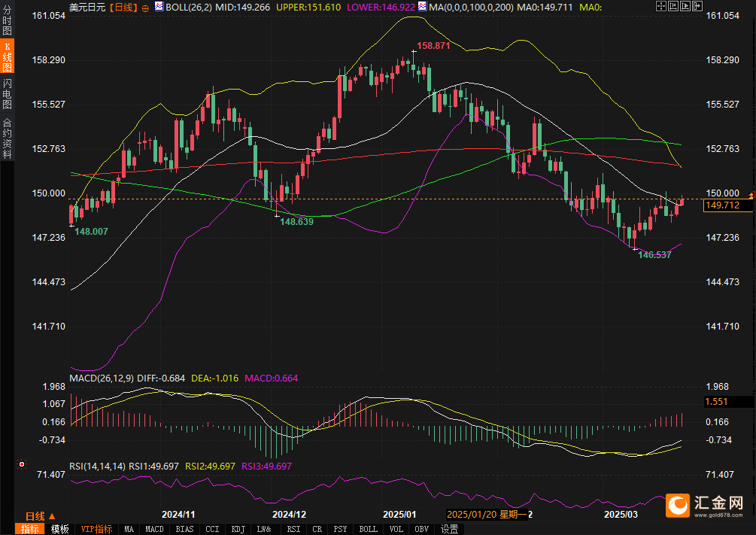756x535 pixels.
Task: Click the MACD axis tag 1.551
Action: coord(727,401)
